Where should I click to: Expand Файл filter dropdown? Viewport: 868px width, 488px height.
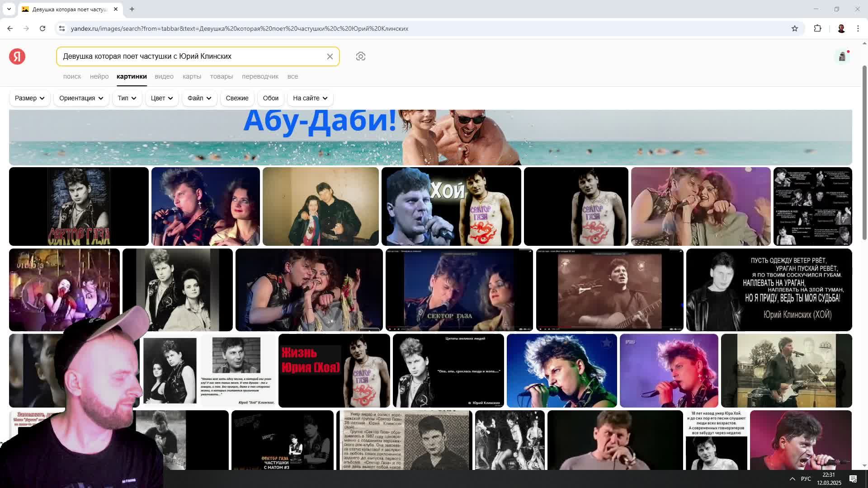(x=199, y=98)
